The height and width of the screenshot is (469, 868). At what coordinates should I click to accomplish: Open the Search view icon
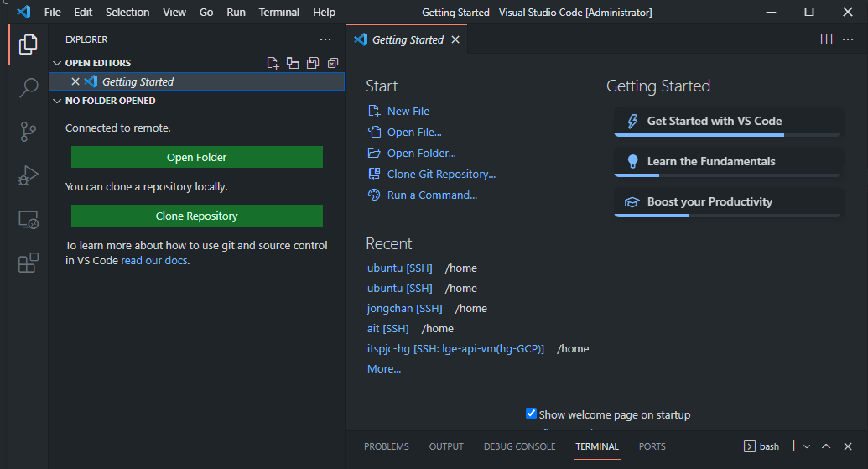pyautogui.click(x=29, y=87)
